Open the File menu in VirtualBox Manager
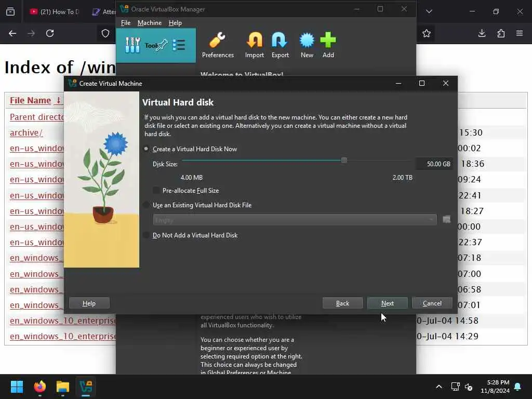Image resolution: width=532 pixels, height=399 pixels. pyautogui.click(x=126, y=23)
